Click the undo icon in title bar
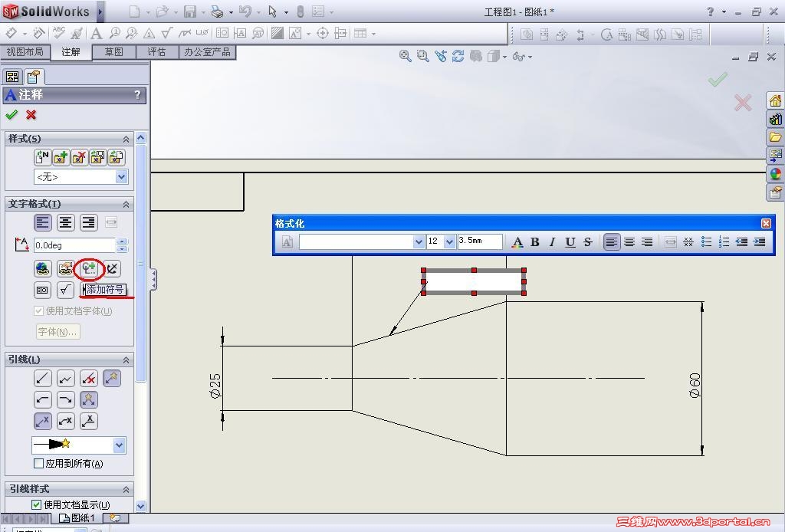Image resolution: width=785 pixels, height=532 pixels. (x=245, y=11)
